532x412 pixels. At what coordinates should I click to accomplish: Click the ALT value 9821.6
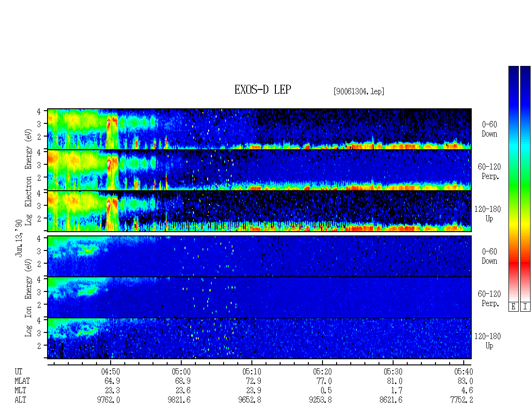pyautogui.click(x=179, y=400)
